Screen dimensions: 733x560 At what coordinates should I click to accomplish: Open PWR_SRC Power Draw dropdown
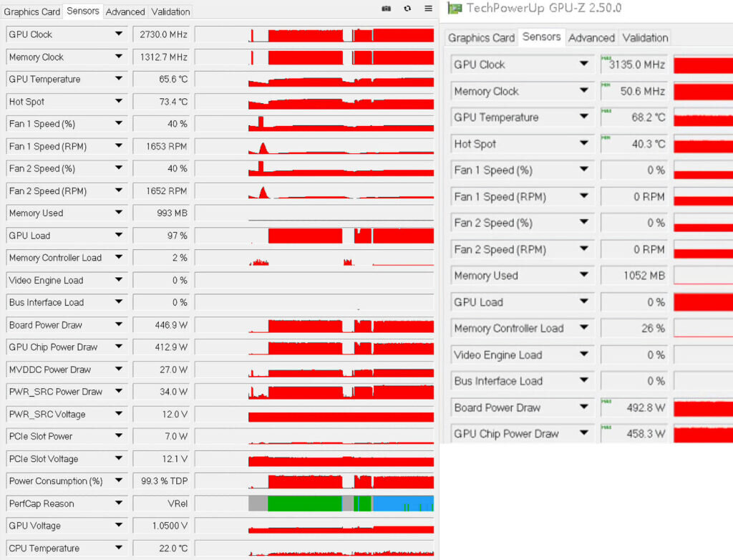click(119, 391)
